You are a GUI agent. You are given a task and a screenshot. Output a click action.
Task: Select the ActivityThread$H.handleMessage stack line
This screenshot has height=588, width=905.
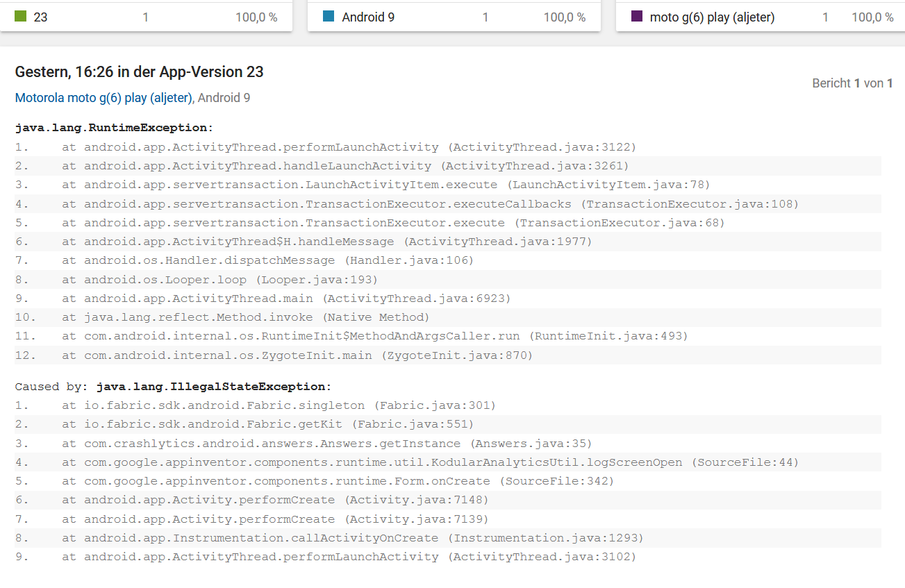326,242
